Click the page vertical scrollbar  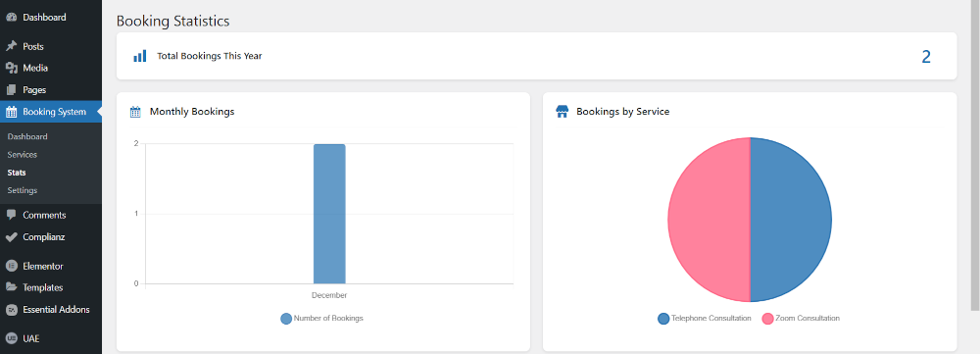(x=975, y=155)
